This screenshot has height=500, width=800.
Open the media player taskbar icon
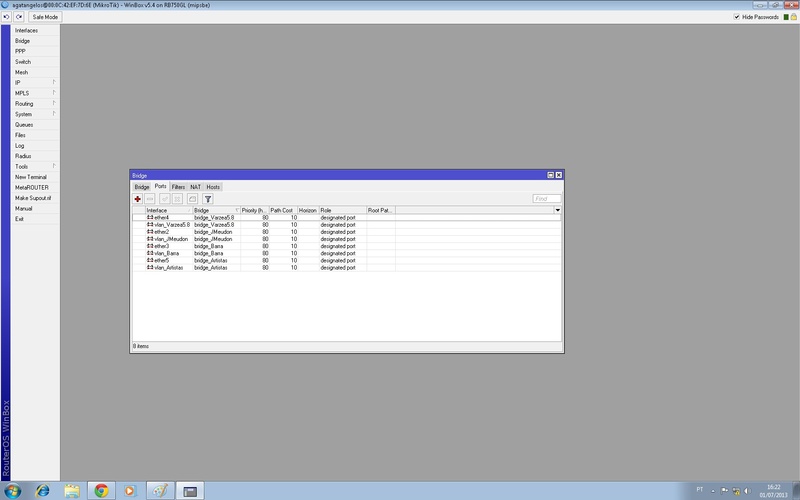click(x=130, y=491)
